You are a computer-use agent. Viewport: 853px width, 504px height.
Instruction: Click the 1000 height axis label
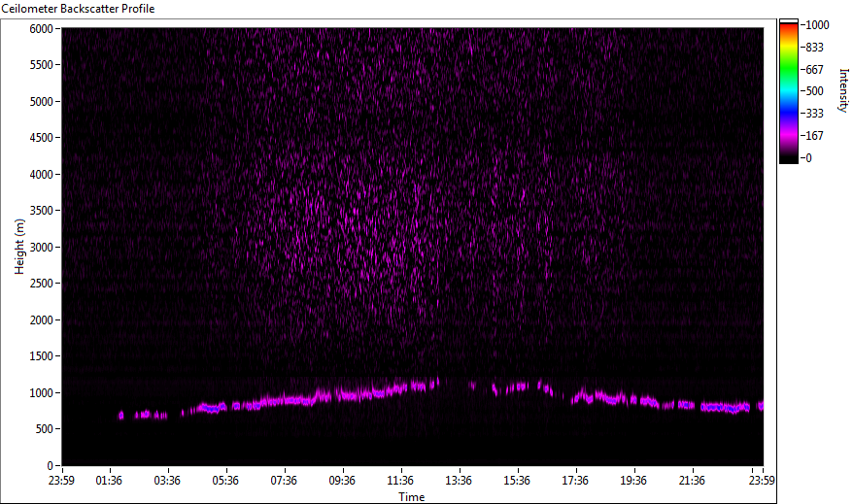click(42, 393)
